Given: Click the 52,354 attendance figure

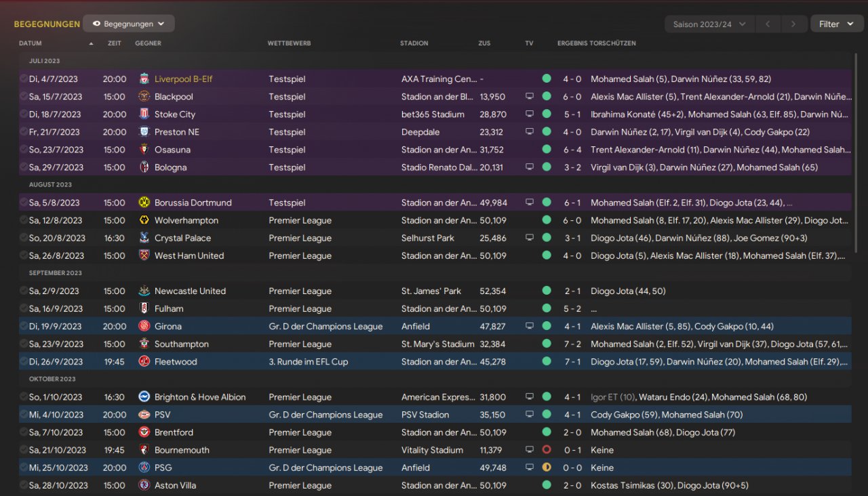Looking at the screenshot, I should pos(493,291).
